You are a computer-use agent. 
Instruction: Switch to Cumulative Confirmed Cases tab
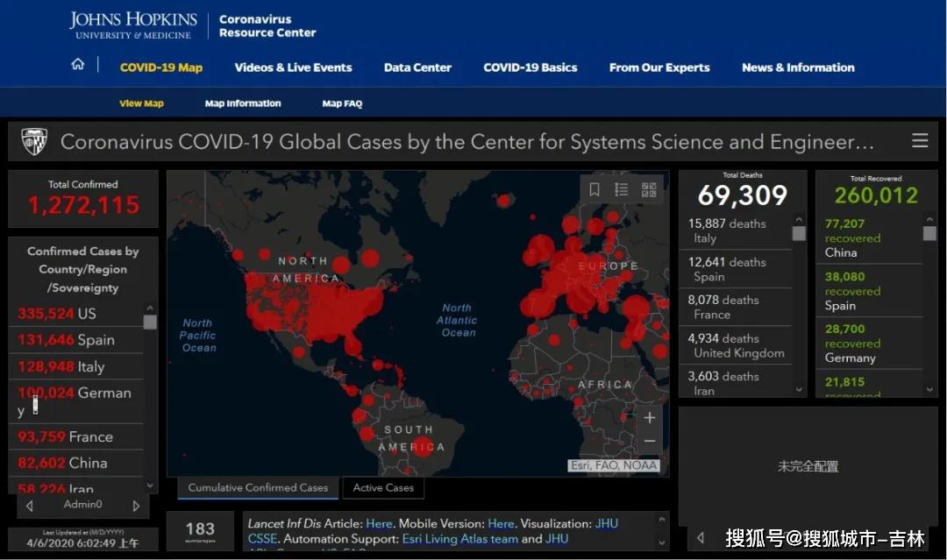pos(258,487)
